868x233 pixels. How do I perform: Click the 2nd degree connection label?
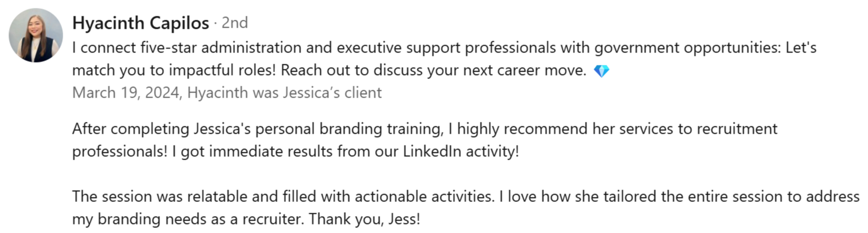click(234, 23)
